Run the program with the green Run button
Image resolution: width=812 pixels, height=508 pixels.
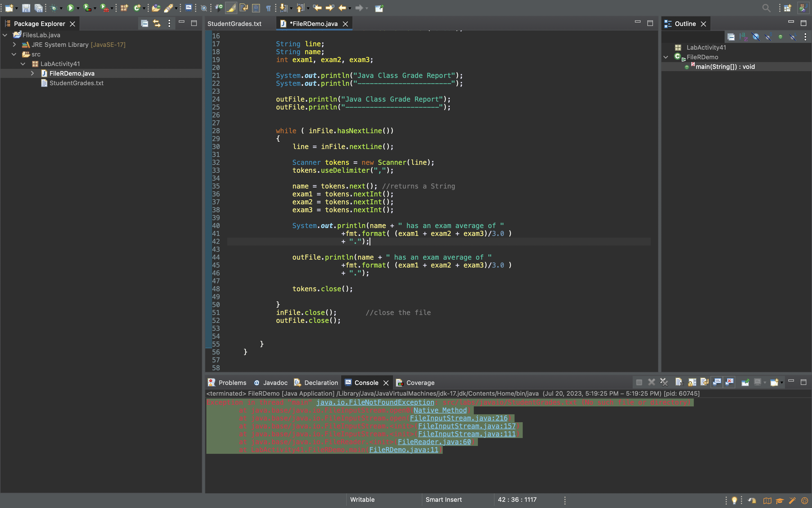coord(70,8)
